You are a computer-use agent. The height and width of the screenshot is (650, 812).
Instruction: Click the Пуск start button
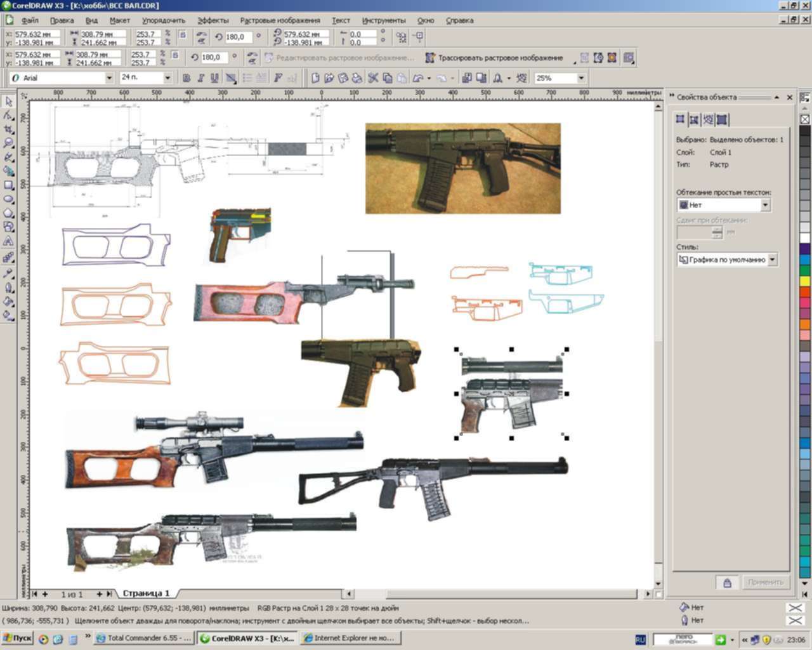tap(17, 638)
